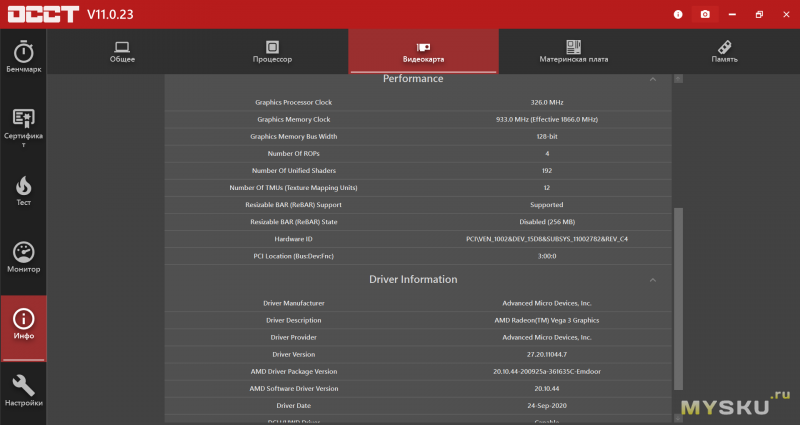Select the Graphics Memory Clock label
The height and width of the screenshot is (425, 800).
(x=293, y=119)
